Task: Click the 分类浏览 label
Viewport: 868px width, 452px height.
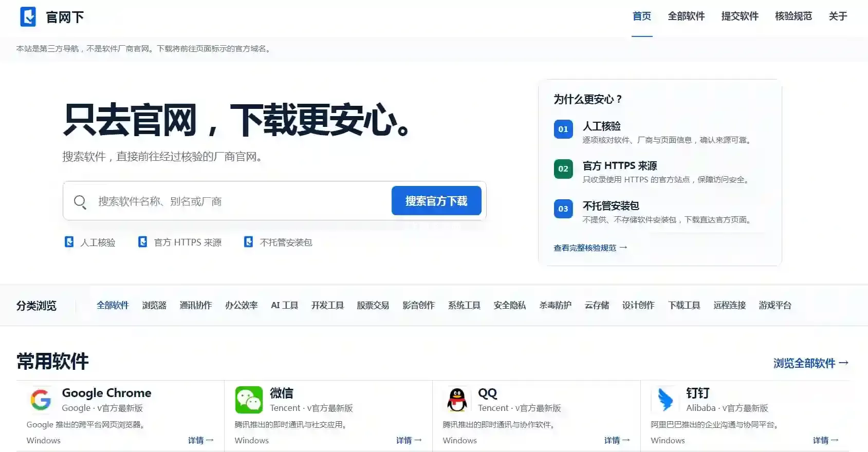Action: tap(36, 306)
